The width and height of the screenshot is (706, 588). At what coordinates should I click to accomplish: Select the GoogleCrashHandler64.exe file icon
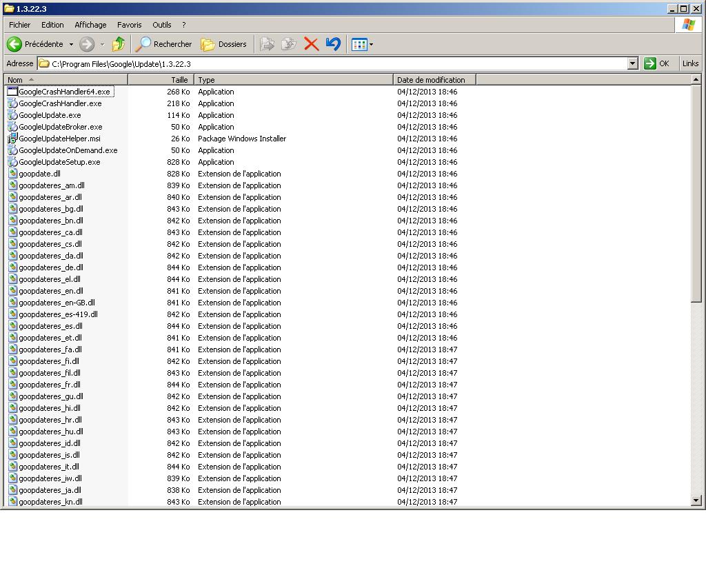(12, 92)
